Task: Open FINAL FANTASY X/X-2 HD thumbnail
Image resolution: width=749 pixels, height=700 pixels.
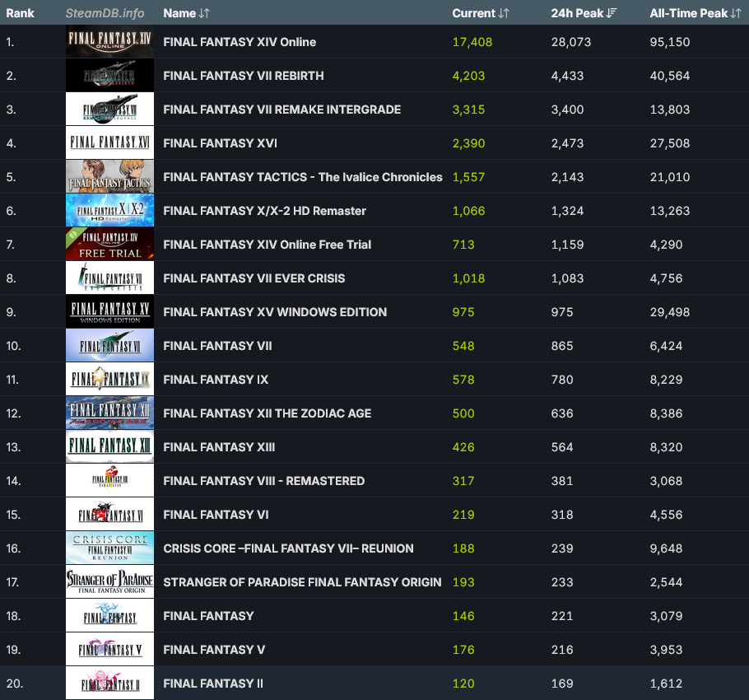Action: point(109,211)
